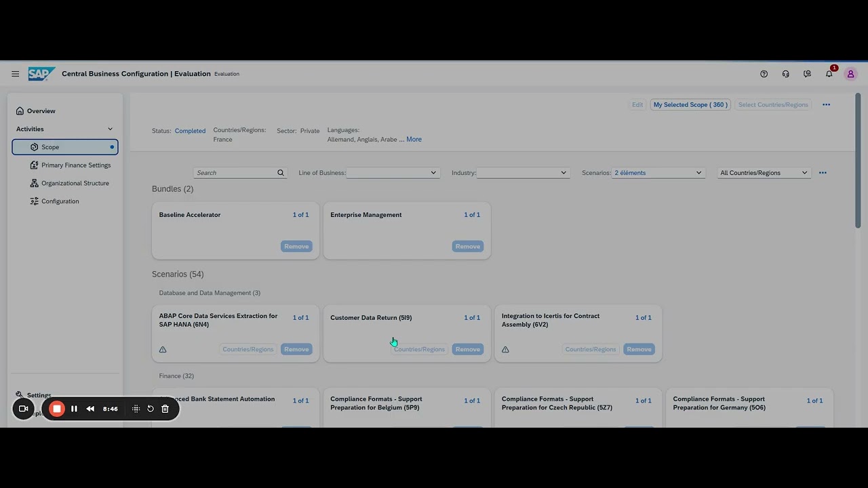Open Compliance Formats Belgium (5P9) card title
Screen dimensions: 868x488
(x=376, y=403)
